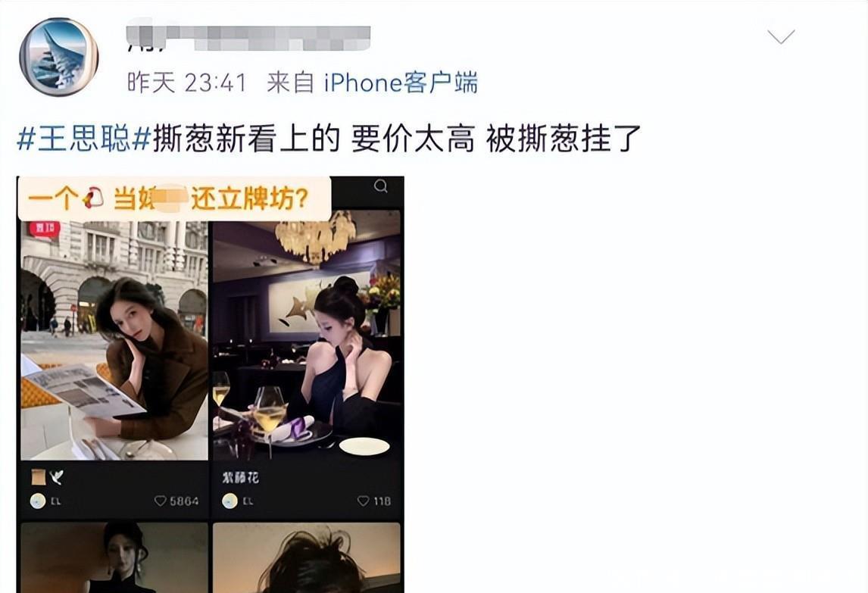Tap the dove emoji title under first photo
Image resolution: width=868 pixels, height=593 pixels.
pyautogui.click(x=48, y=476)
